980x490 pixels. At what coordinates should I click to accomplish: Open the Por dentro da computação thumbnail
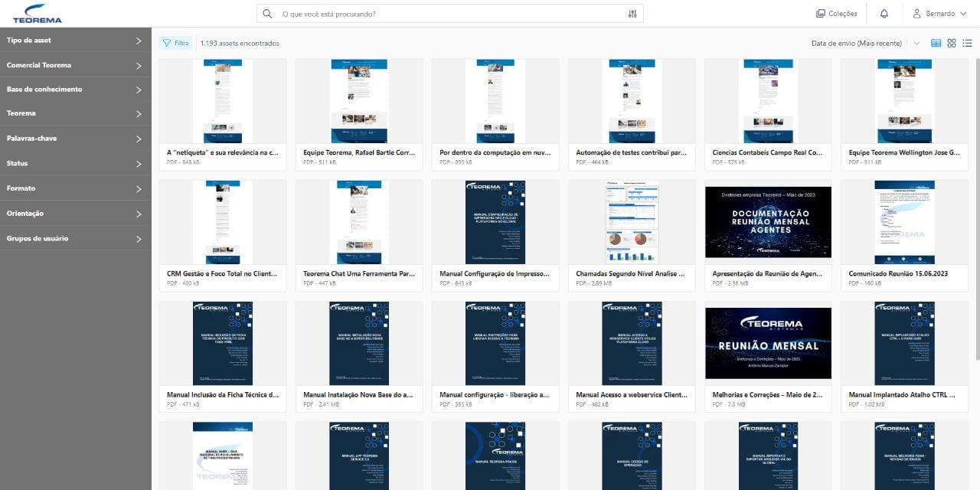(x=495, y=101)
